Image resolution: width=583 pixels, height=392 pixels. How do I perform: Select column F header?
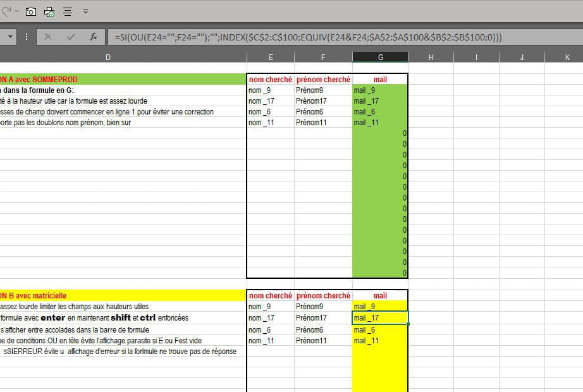tap(323, 58)
